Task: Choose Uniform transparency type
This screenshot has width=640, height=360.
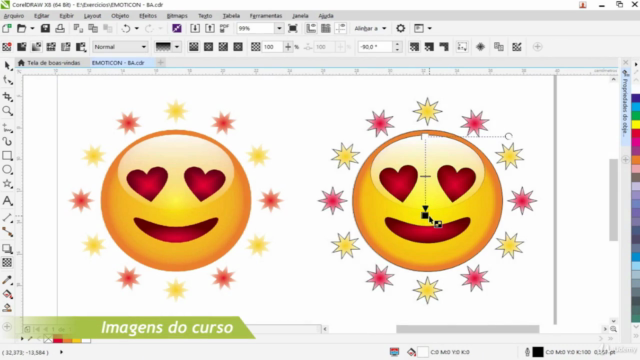Action: (22, 47)
